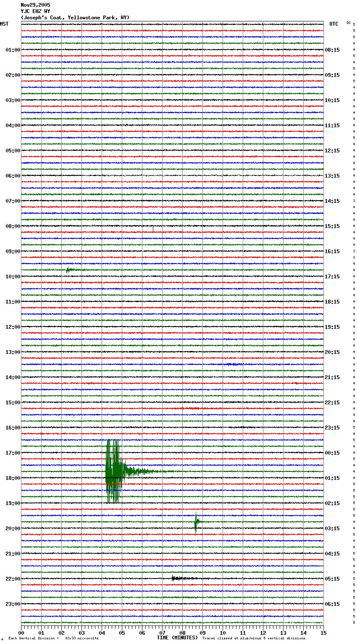Click the 'MST' time zone label

click(4, 24)
